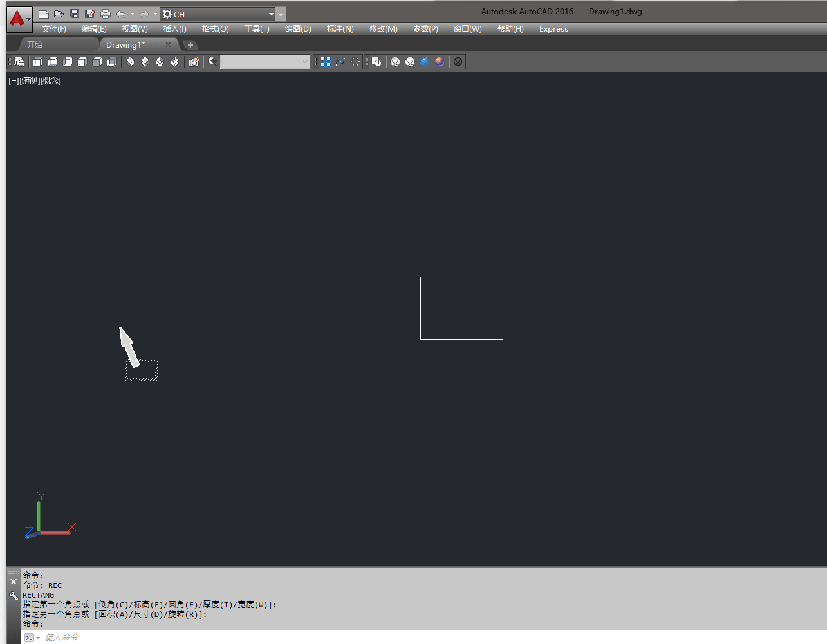Viewport: 827px width, 644px height.
Task: Click the new drawing tab plus button
Action: click(x=190, y=45)
